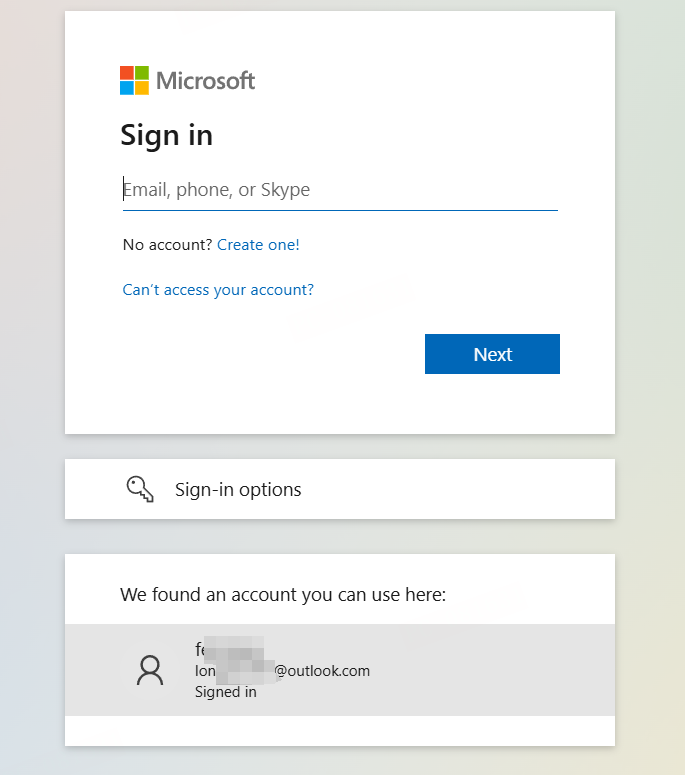Open the "Create one!" account link
685x775 pixels.
258,244
